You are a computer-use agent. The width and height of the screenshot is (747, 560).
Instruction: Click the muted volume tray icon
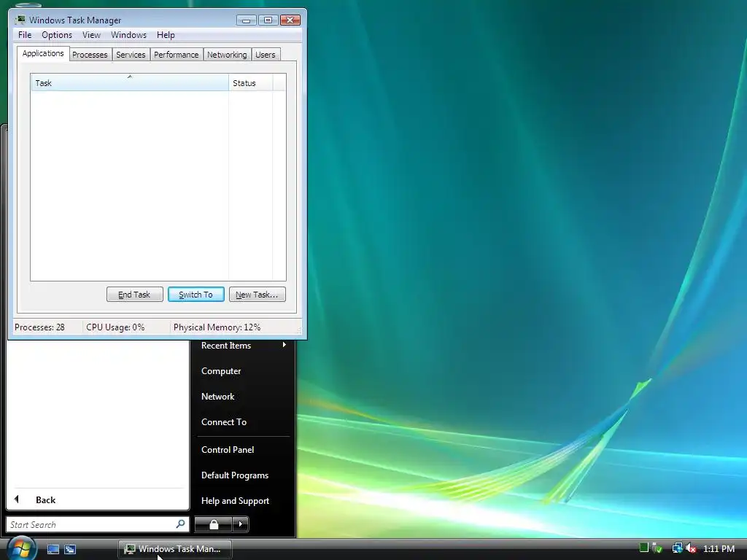tap(691, 548)
